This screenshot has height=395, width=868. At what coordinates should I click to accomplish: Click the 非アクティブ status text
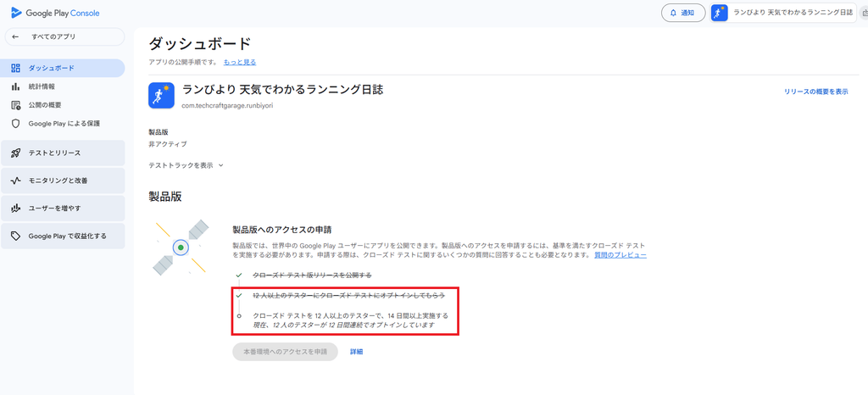click(x=168, y=144)
